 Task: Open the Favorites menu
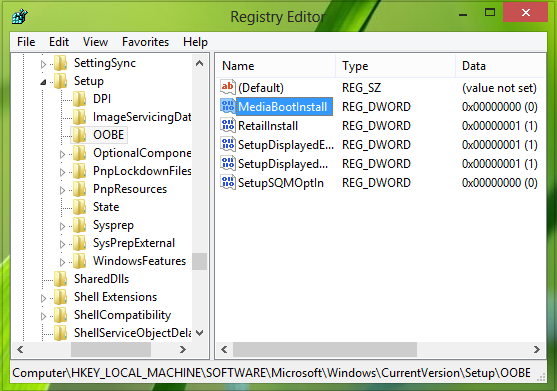145,42
